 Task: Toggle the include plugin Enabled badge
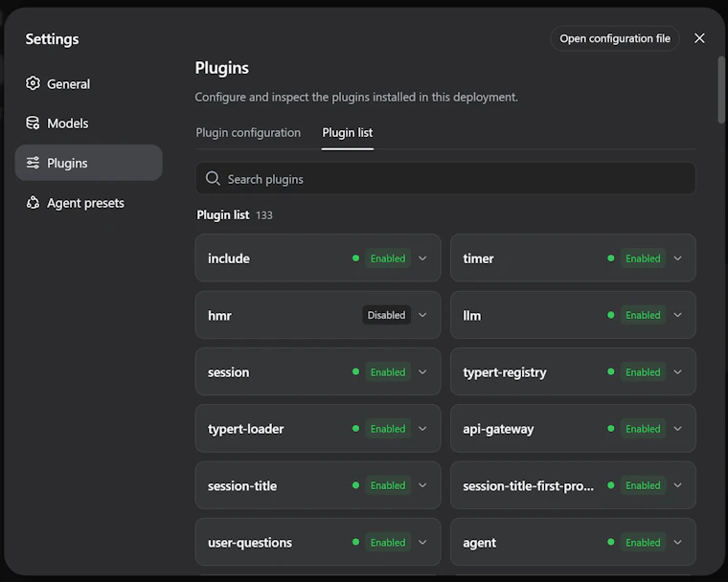tap(388, 258)
